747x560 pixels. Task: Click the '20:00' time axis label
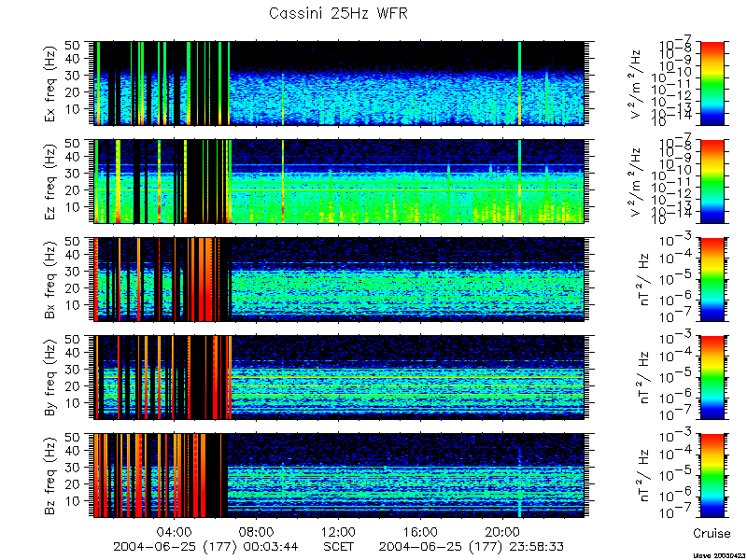tap(502, 531)
